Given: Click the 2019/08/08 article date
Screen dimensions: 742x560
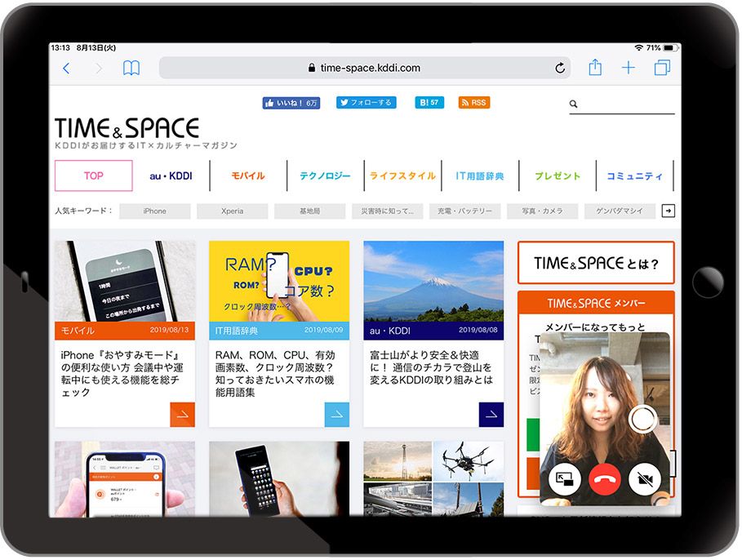Looking at the screenshot, I should tap(478, 330).
